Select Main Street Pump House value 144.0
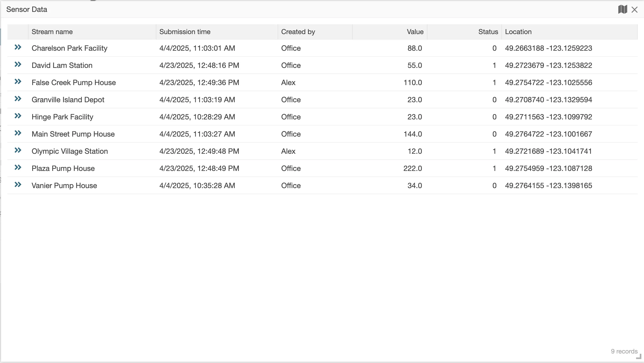The height and width of the screenshot is (363, 644). [x=413, y=134]
